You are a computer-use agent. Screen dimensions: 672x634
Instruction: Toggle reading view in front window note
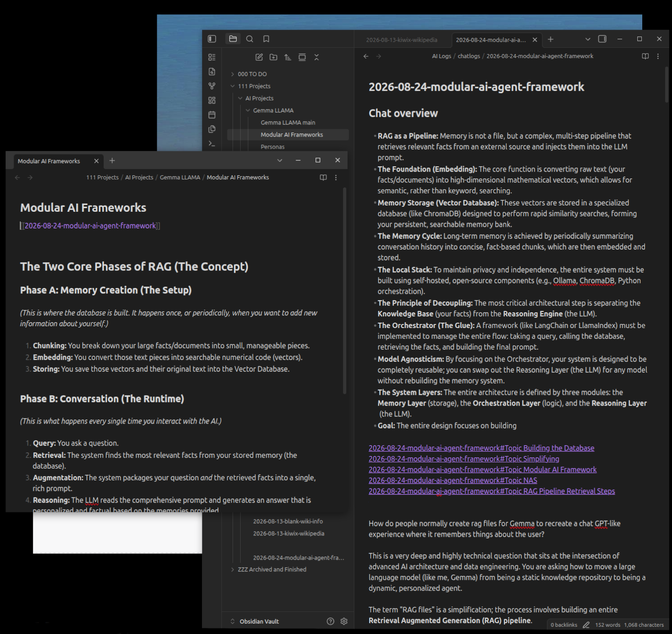323,178
